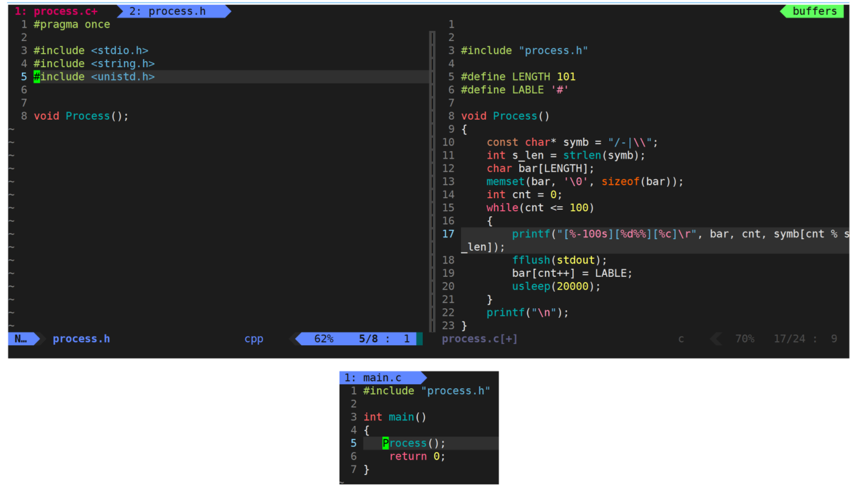Click '#include "process.h"' in main.c window
868x494 pixels.
tap(426, 391)
